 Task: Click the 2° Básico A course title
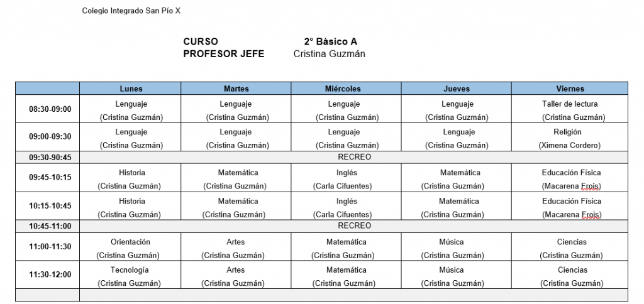(x=330, y=41)
